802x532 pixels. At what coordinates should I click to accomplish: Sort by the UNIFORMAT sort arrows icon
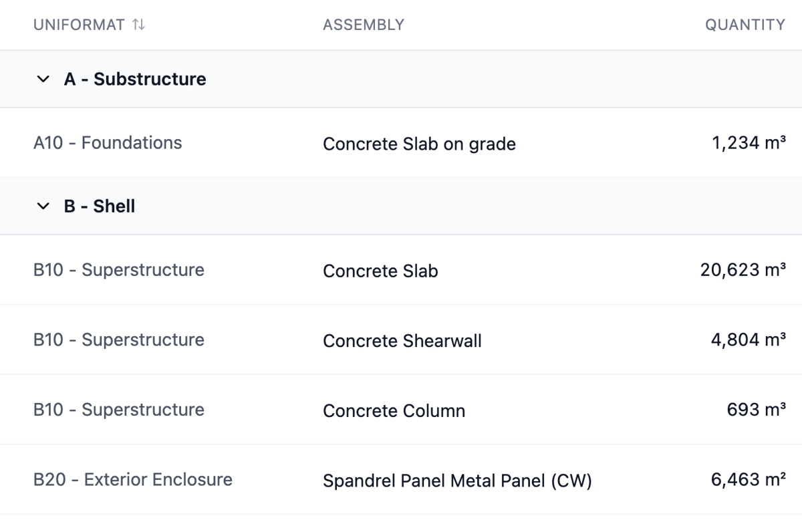(x=138, y=25)
